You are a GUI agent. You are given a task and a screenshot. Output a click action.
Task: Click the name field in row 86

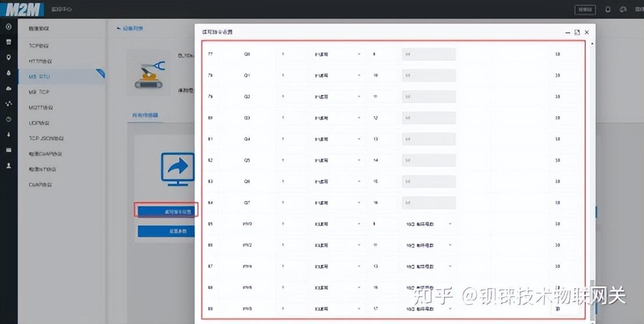pos(247,245)
